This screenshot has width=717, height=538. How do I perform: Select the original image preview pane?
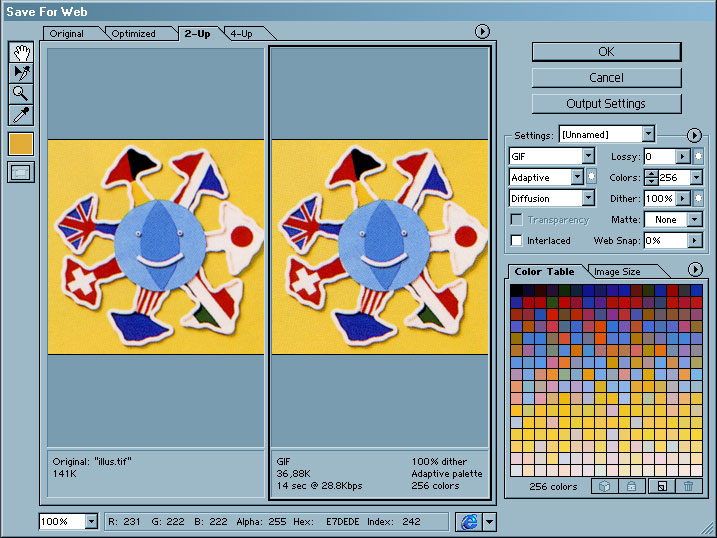coord(156,247)
